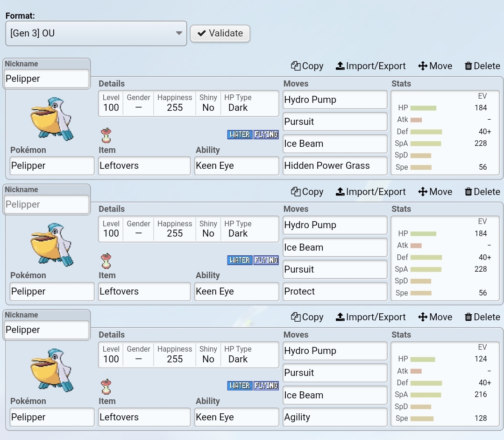Image resolution: width=504 pixels, height=440 pixels.
Task: Click the Water type badge in the first set
Action: click(x=240, y=135)
